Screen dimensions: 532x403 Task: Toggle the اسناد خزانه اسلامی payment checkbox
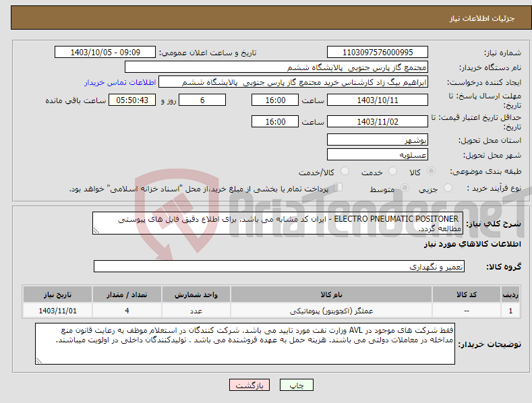click(338, 187)
